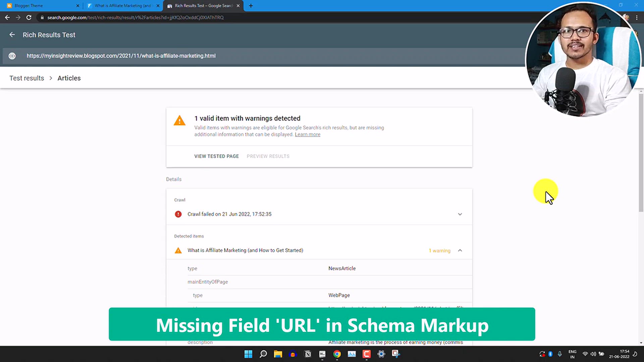Click the Bluetooth tray icon
Viewport: 644px width, 362px height.
[550, 354]
